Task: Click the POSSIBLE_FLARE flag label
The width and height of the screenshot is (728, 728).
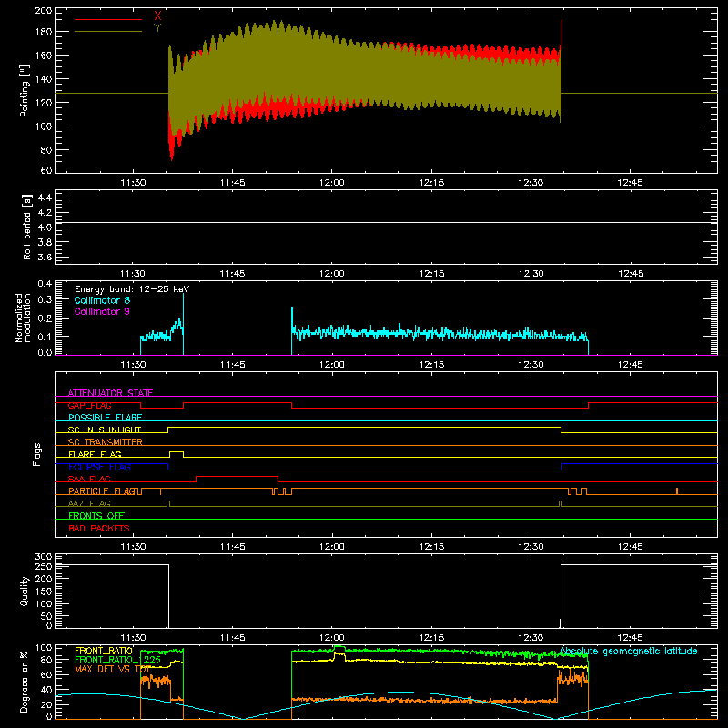Action: [105, 418]
